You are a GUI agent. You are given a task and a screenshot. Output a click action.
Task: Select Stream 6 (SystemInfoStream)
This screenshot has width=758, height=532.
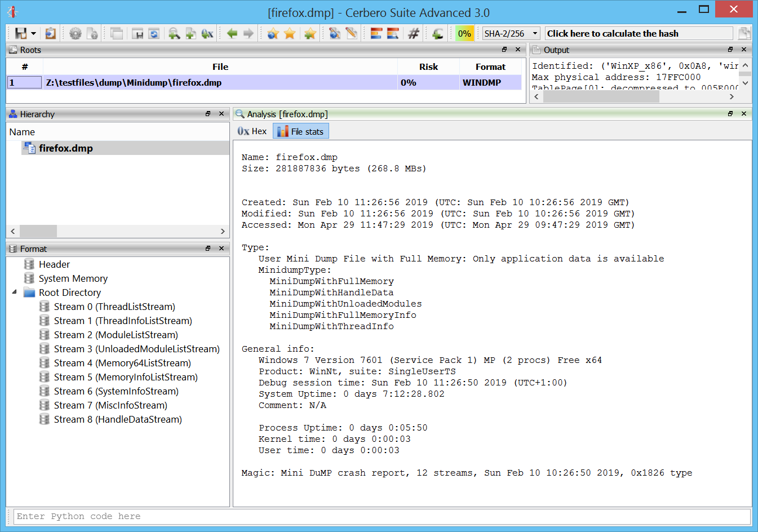116,391
